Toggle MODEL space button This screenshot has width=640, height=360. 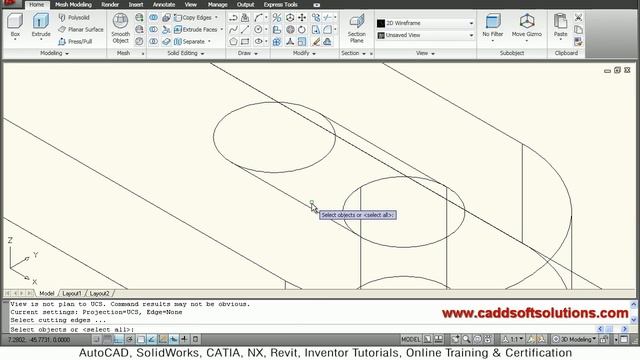point(411,339)
